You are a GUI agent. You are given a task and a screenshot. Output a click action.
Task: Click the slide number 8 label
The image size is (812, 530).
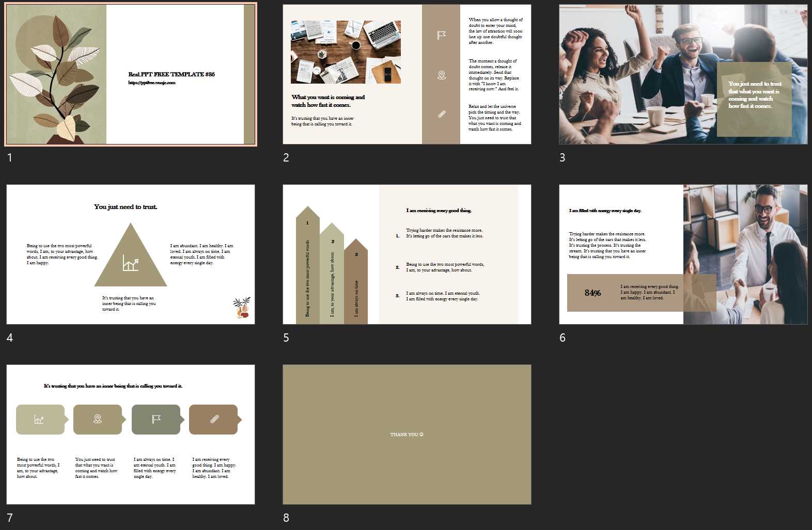pyautogui.click(x=286, y=518)
